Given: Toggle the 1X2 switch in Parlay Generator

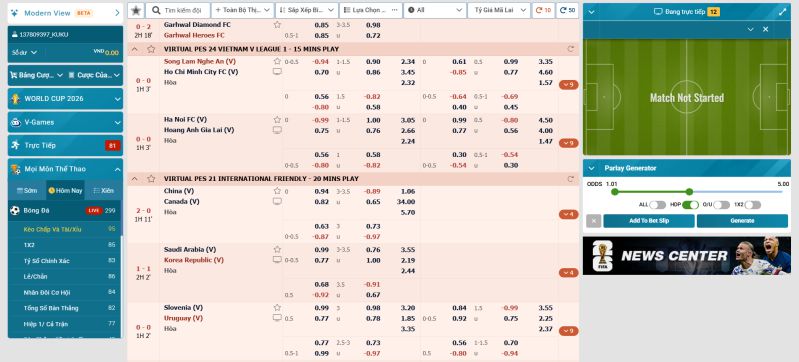Looking at the screenshot, I should (x=753, y=205).
